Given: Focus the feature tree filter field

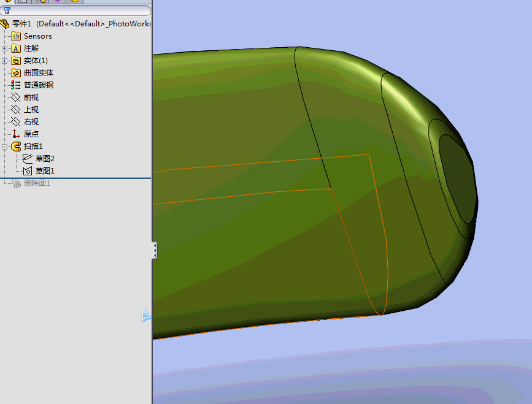Looking at the screenshot, I should 75,10.
